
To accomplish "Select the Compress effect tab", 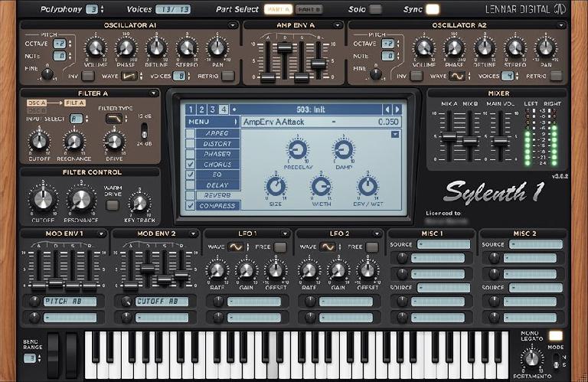I will 217,206.
